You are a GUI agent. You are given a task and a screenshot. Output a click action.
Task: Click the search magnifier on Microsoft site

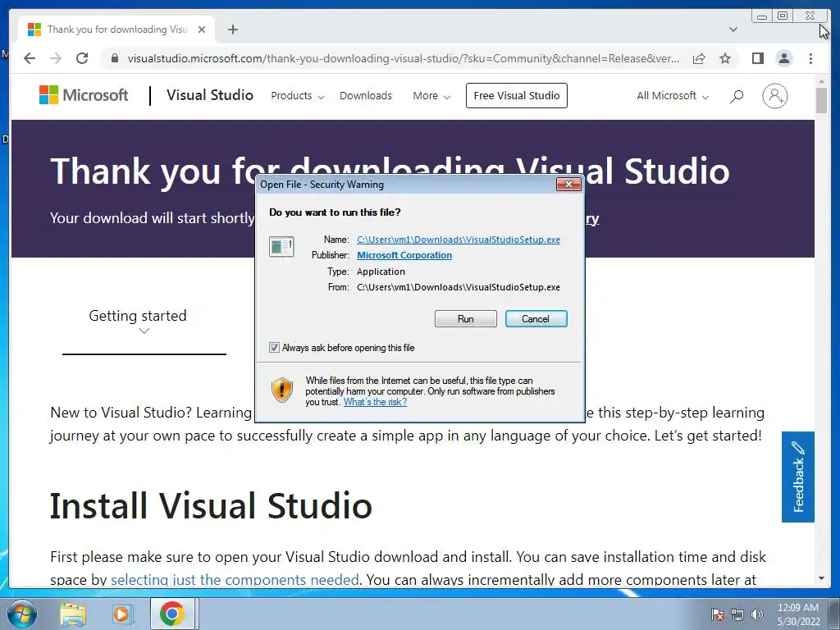click(737, 96)
